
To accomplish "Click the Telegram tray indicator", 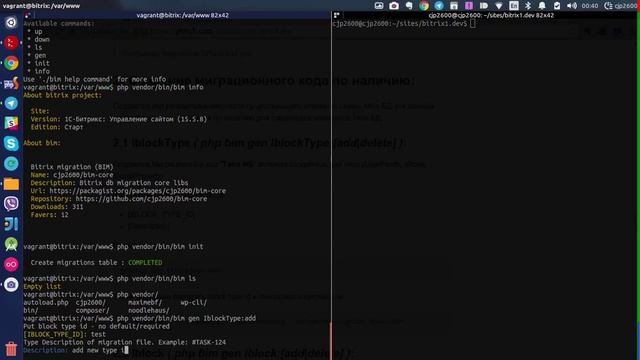I will coord(439,6).
